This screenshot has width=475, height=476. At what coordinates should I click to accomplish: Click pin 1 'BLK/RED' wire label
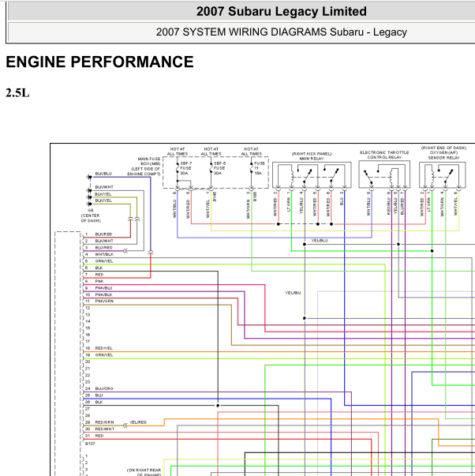(x=103, y=234)
